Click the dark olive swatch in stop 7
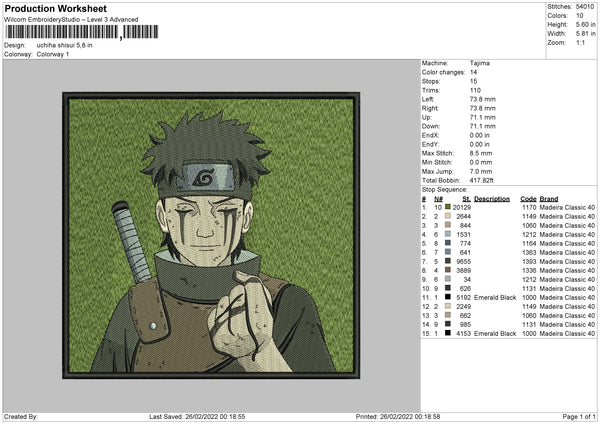600x424 pixels. coord(447,261)
